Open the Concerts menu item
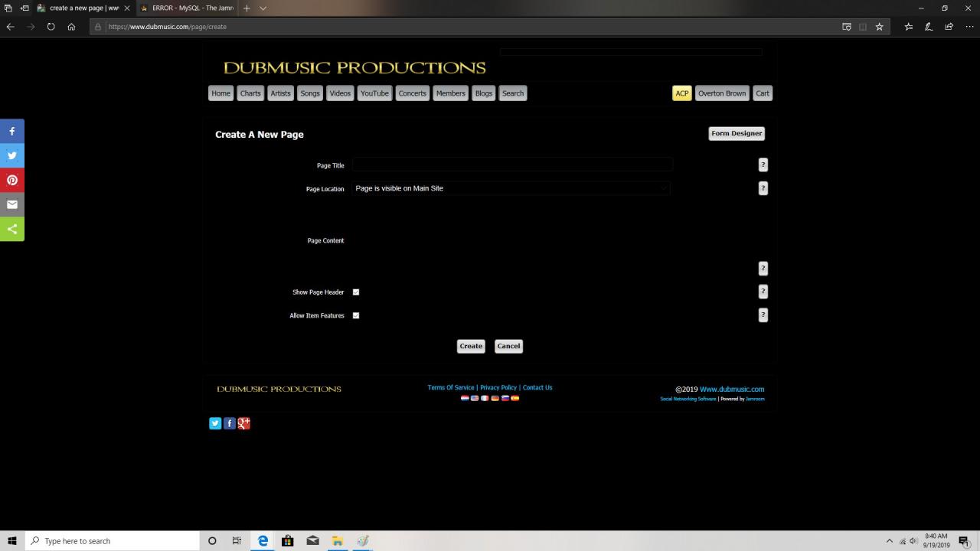 [x=413, y=93]
